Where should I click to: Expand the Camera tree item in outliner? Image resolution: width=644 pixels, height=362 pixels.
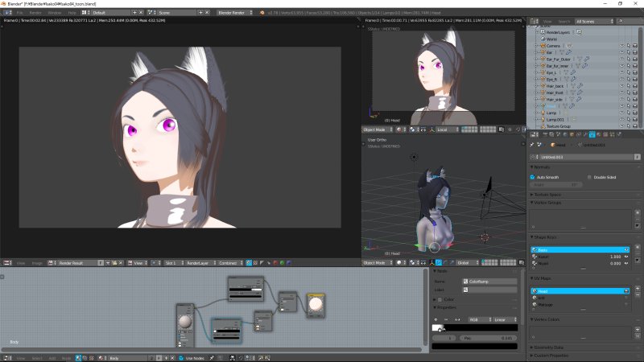coord(536,46)
